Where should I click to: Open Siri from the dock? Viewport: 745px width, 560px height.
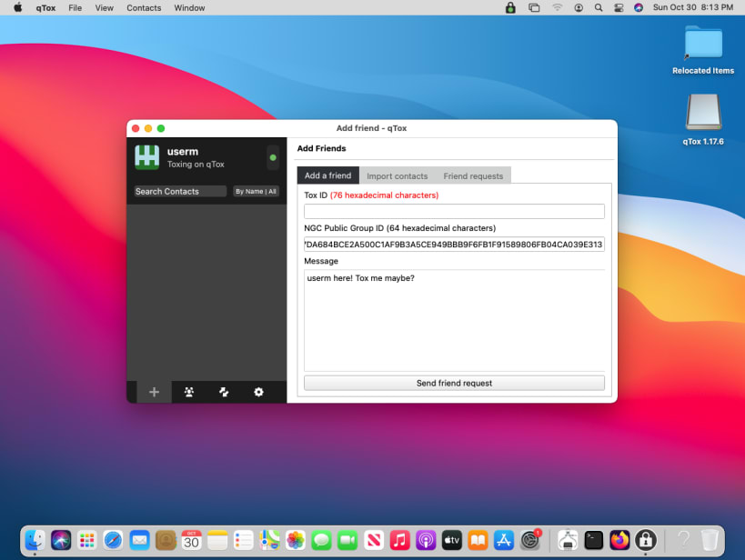[x=61, y=540]
